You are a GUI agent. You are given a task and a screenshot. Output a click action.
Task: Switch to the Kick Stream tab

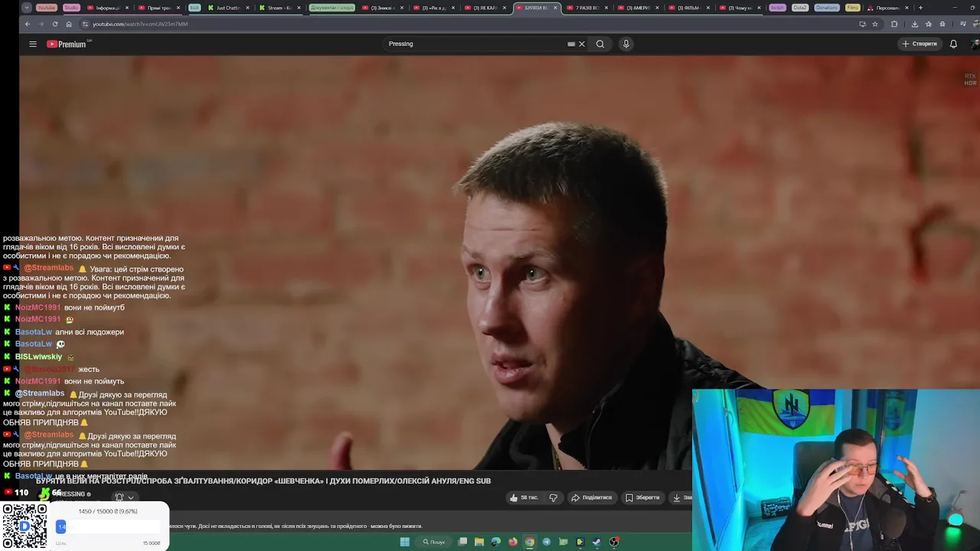279,8
